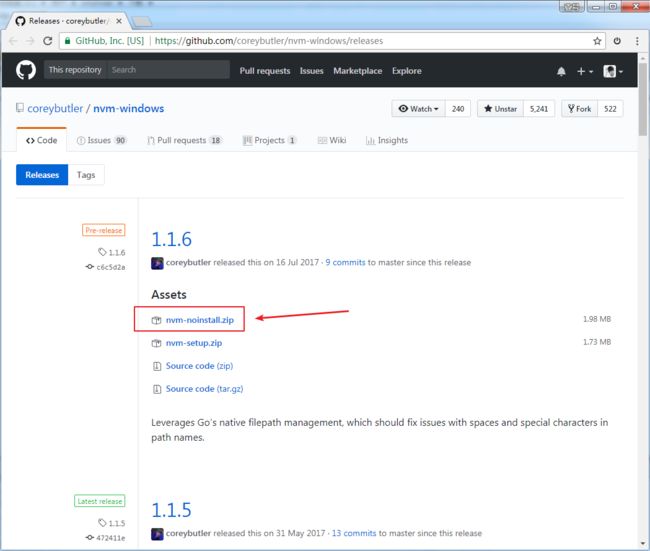Screen dimensions: 650x551
Task: Switch to the Issues tab
Action: click(101, 140)
